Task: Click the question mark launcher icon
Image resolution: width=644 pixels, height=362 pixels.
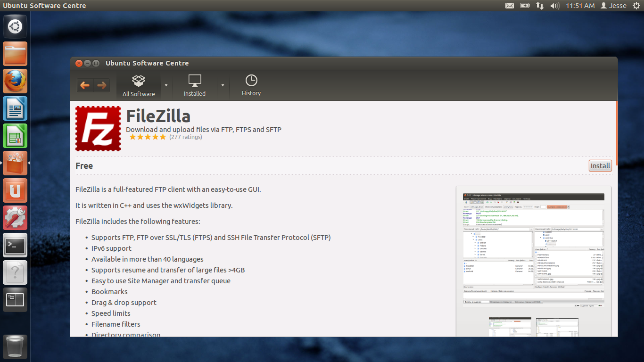Action: (x=15, y=272)
